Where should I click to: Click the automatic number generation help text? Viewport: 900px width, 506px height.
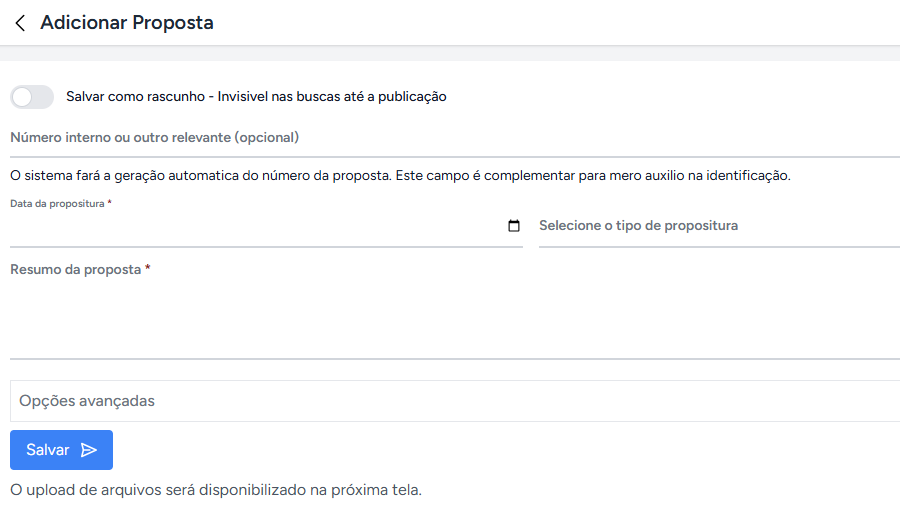pos(400,176)
